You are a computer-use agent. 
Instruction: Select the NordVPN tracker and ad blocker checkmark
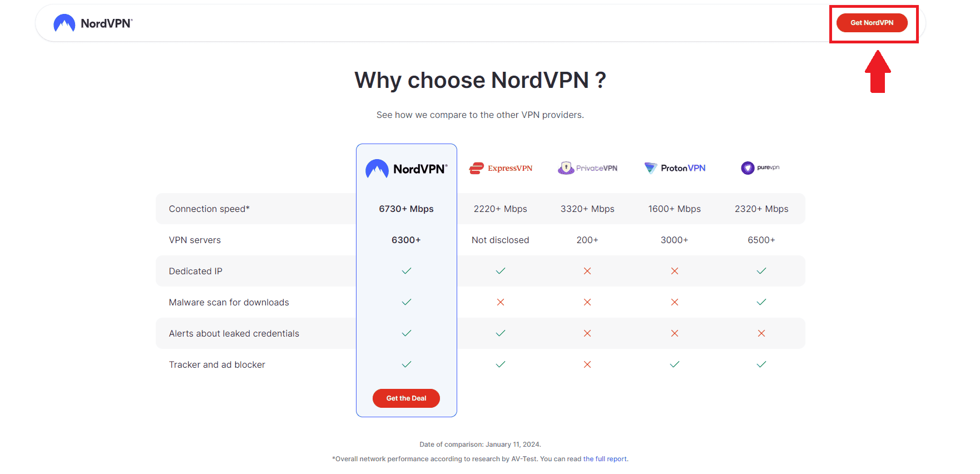(406, 364)
